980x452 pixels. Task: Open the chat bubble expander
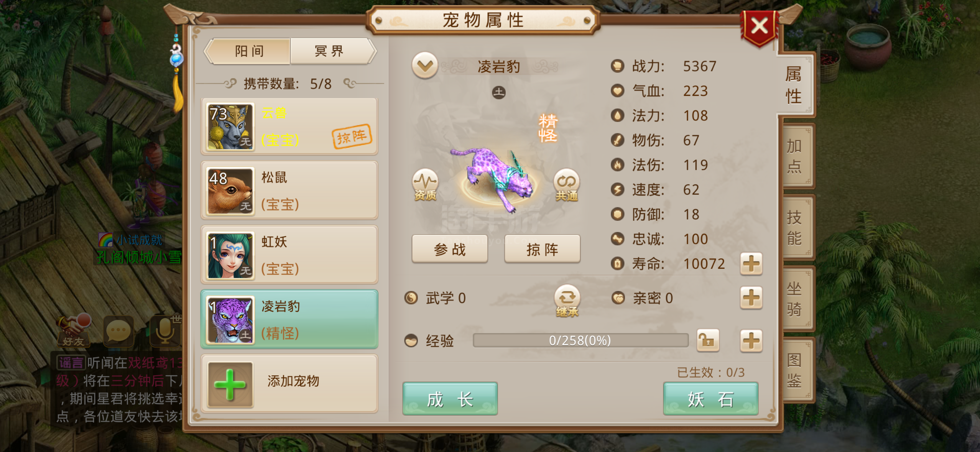(x=118, y=331)
